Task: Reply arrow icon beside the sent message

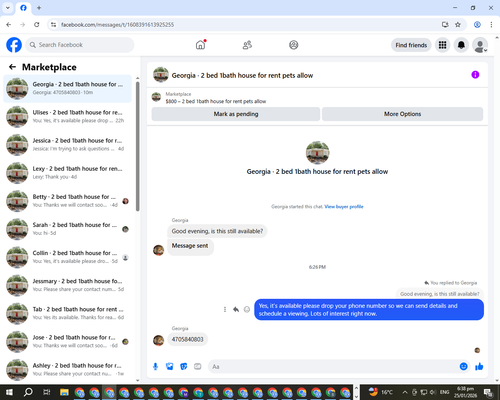Action: coord(236,309)
